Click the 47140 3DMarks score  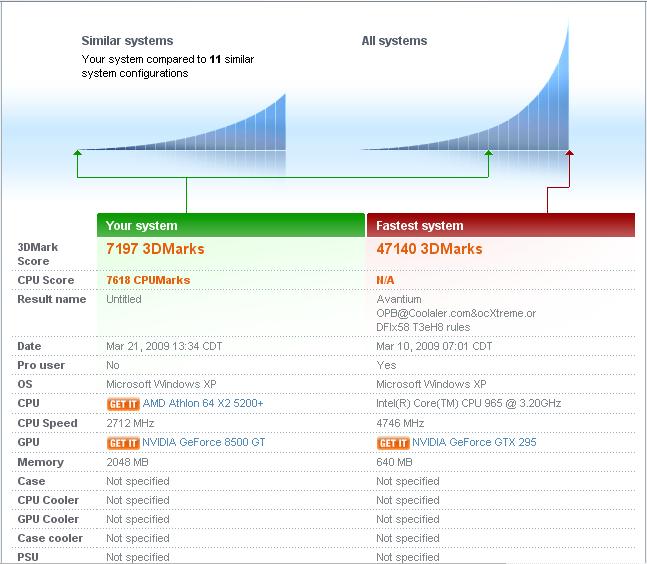(x=429, y=249)
